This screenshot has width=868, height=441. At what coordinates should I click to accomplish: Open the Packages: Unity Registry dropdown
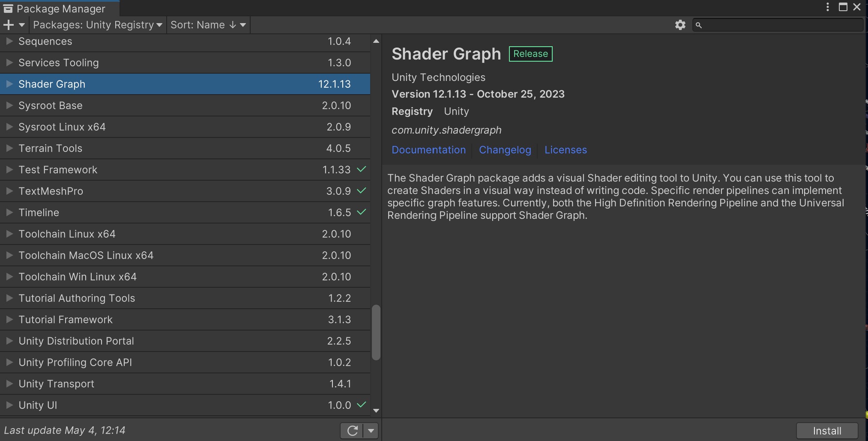[x=98, y=25]
